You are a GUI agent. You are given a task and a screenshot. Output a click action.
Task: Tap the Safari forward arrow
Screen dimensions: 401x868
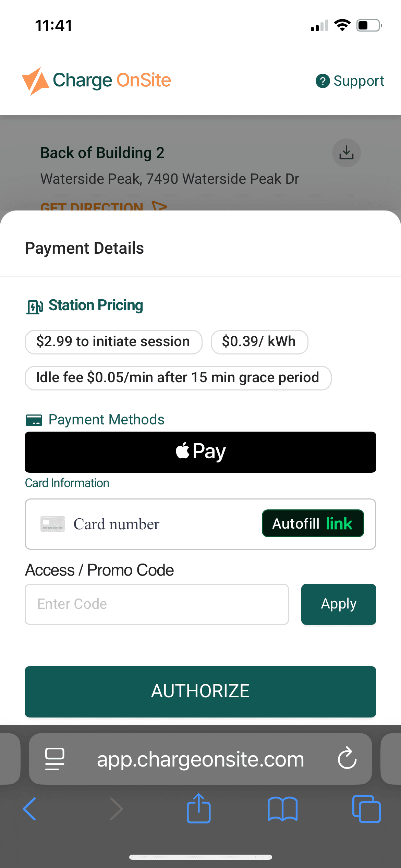(x=116, y=809)
